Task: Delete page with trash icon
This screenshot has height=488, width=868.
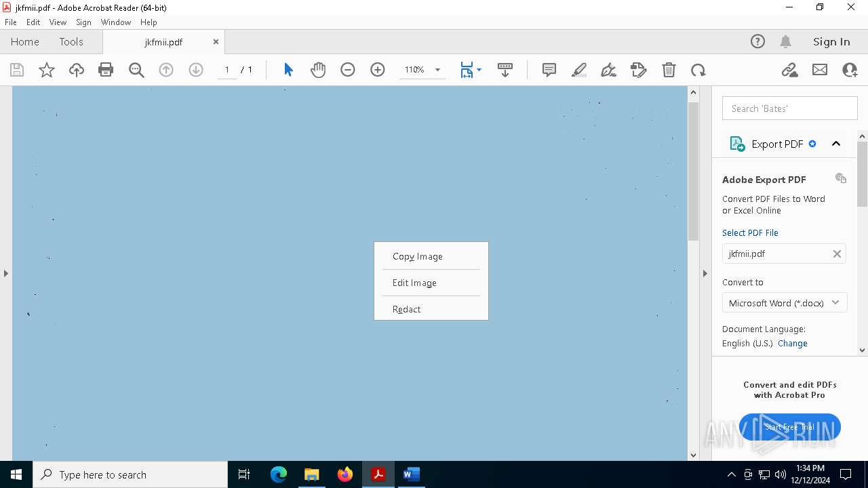Action: pyautogui.click(x=669, y=70)
